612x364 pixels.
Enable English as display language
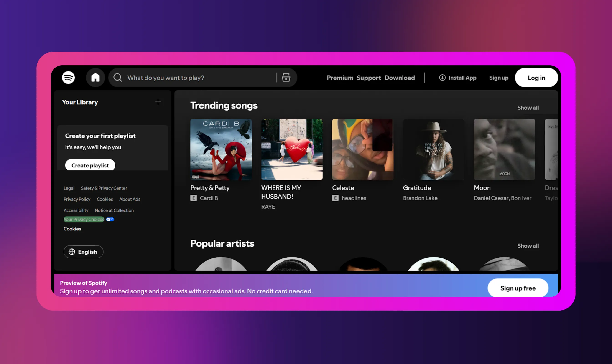point(84,252)
